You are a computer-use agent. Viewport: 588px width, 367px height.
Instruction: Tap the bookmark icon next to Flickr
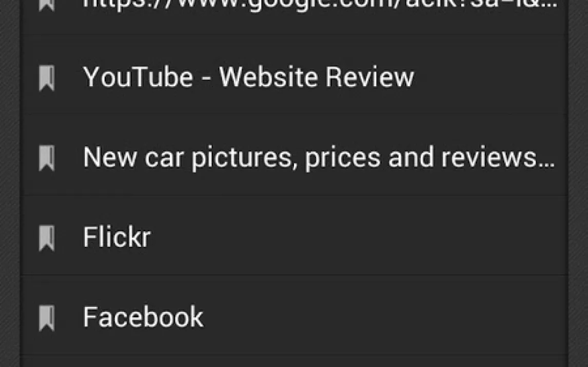click(x=47, y=238)
